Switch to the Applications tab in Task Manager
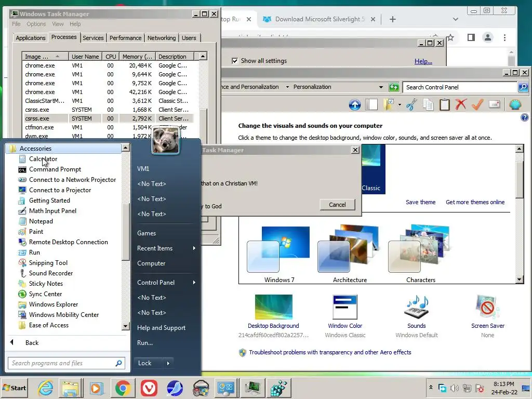 point(31,37)
